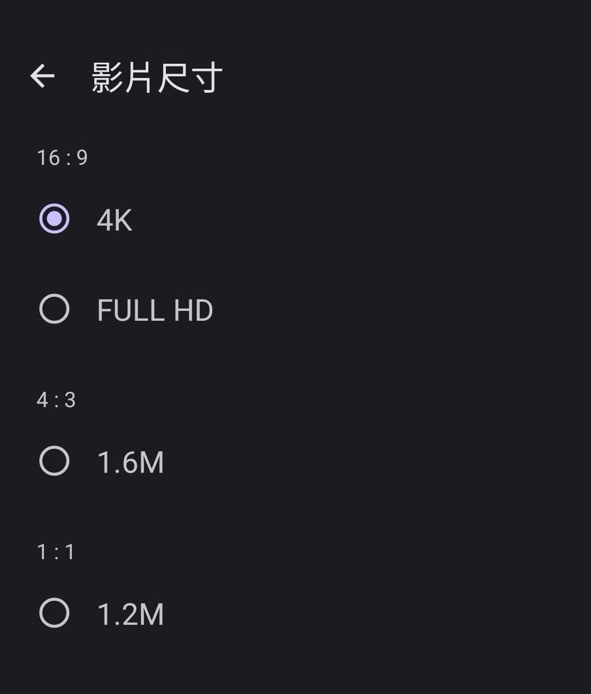Go back using the left arrow

(x=42, y=76)
